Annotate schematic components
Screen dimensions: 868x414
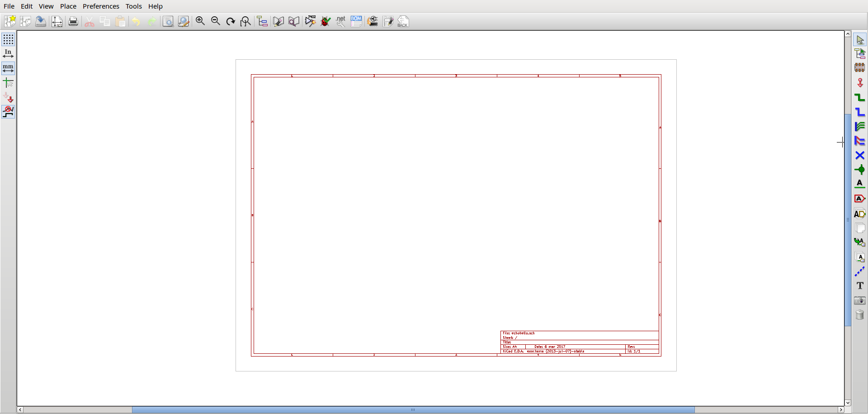coord(311,21)
